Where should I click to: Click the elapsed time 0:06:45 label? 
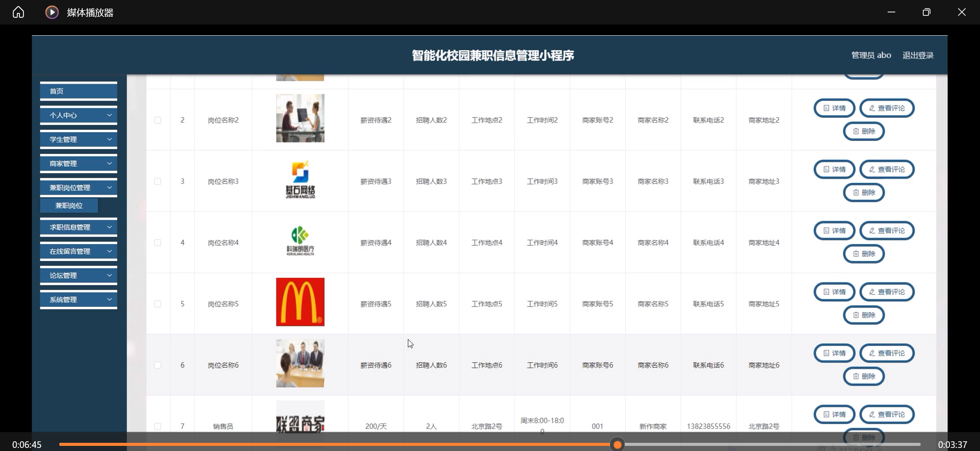27,445
